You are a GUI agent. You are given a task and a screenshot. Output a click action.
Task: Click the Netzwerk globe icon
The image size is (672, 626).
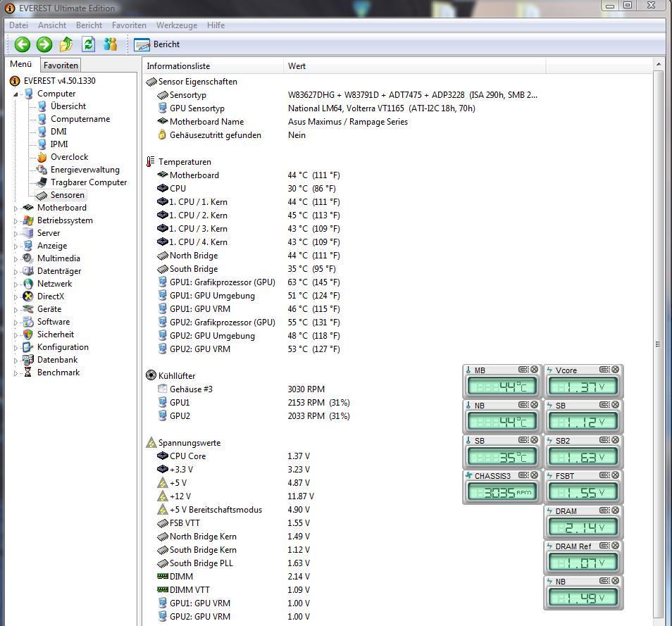(28, 284)
